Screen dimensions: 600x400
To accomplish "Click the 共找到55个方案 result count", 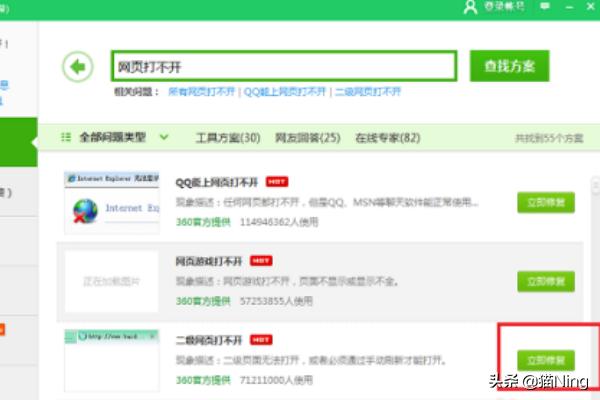I will click(x=549, y=138).
